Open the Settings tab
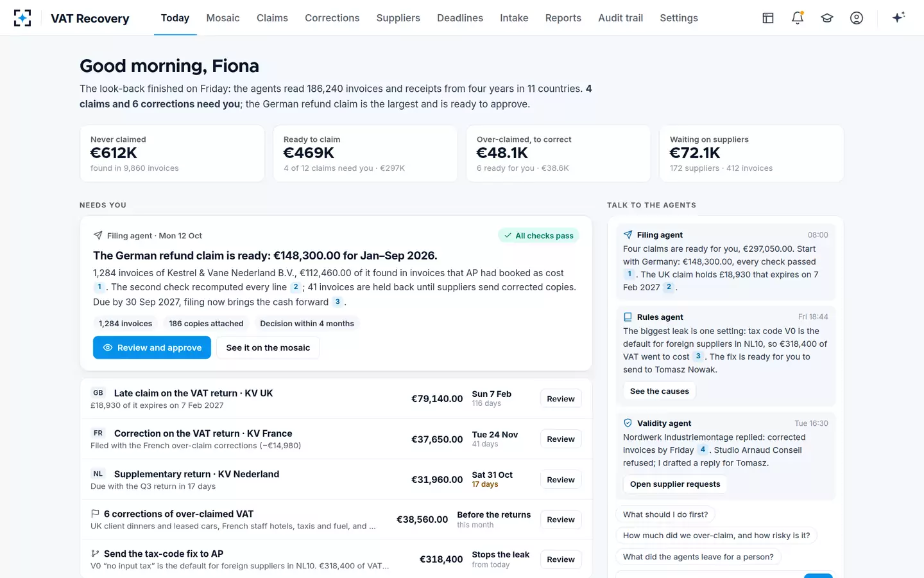The height and width of the screenshot is (578, 924). [678, 18]
